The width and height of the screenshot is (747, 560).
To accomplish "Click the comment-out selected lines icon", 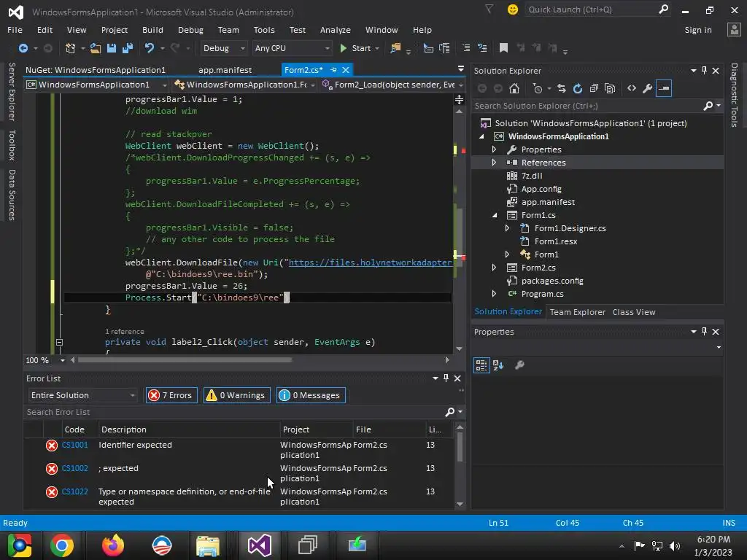I will (466, 48).
